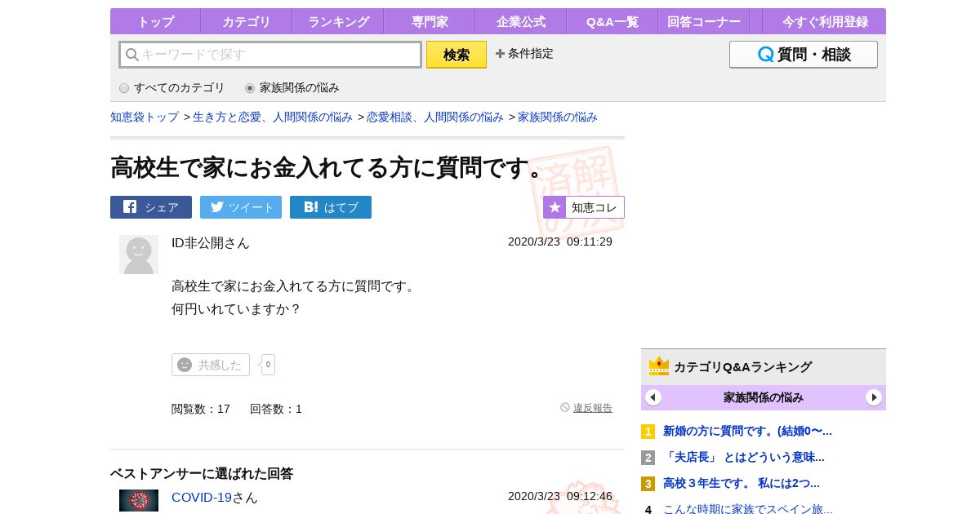Open the 回答コーナー tab
Image resolution: width=980 pixels, height=514 pixels.
point(704,22)
